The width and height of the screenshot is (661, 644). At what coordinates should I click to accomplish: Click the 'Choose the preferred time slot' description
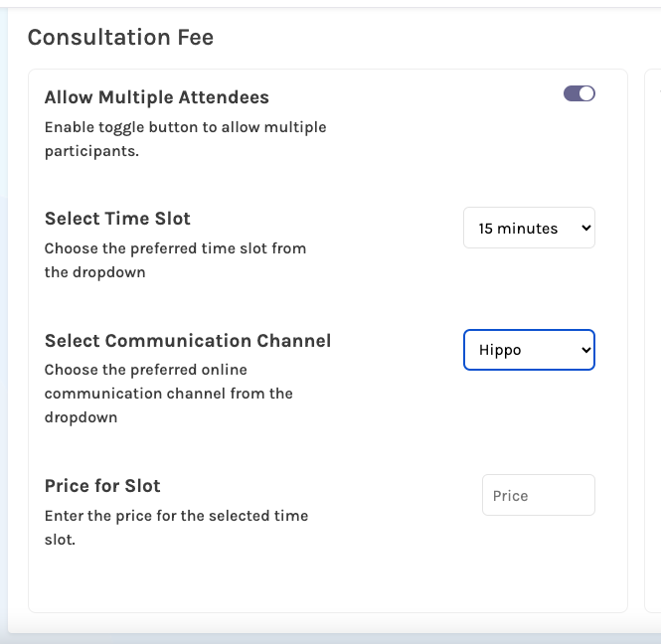click(x=175, y=260)
